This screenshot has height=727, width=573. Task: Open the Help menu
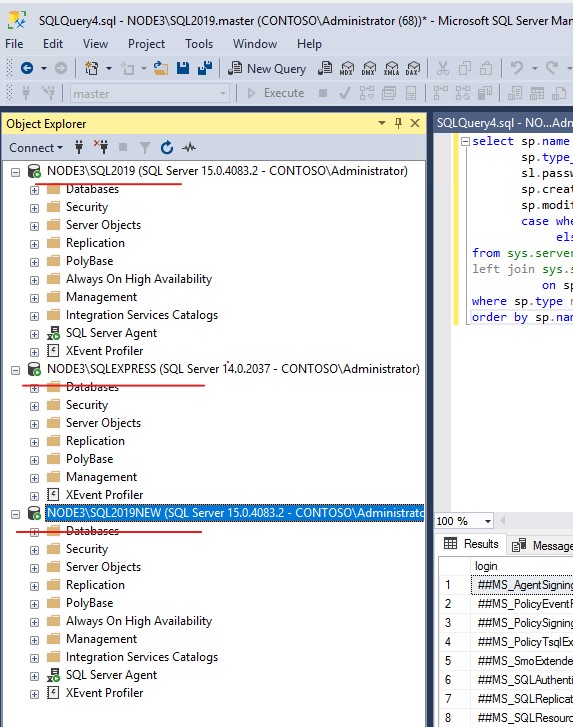(309, 44)
